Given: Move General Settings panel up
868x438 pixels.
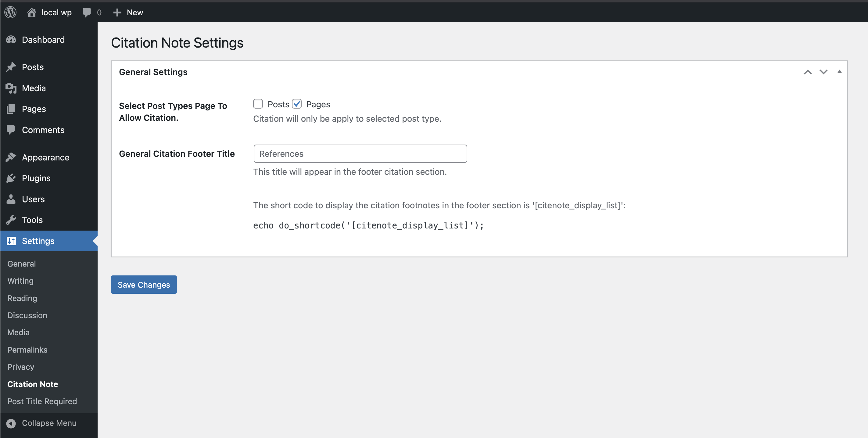Looking at the screenshot, I should click(808, 72).
